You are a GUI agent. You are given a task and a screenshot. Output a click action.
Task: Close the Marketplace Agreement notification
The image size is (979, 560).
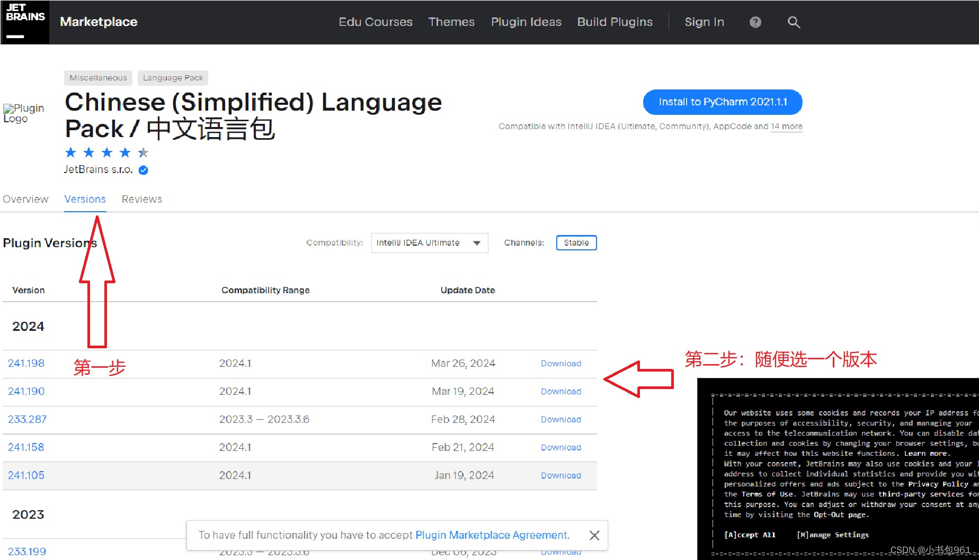tap(594, 535)
